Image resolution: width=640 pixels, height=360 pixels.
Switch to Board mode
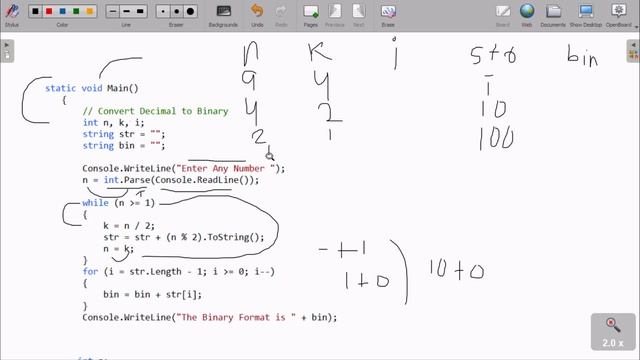click(503, 15)
